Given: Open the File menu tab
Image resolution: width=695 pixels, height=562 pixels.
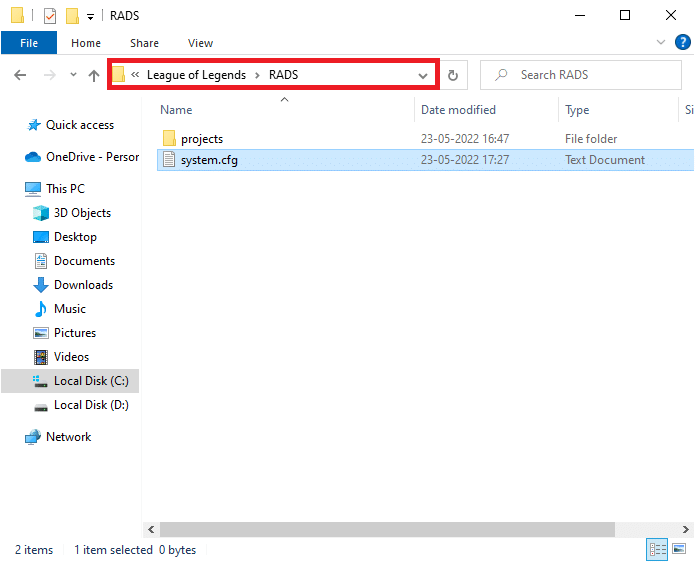Looking at the screenshot, I should click(x=29, y=43).
